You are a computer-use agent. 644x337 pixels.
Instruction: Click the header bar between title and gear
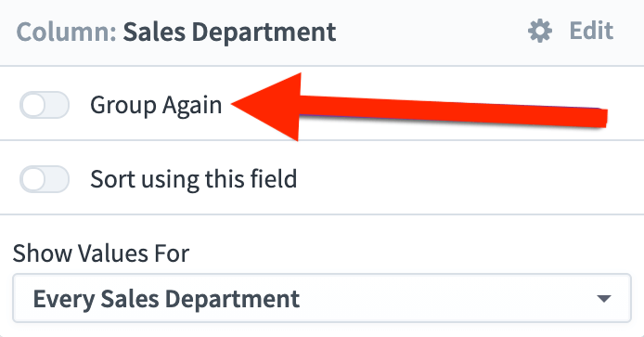pos(431,32)
